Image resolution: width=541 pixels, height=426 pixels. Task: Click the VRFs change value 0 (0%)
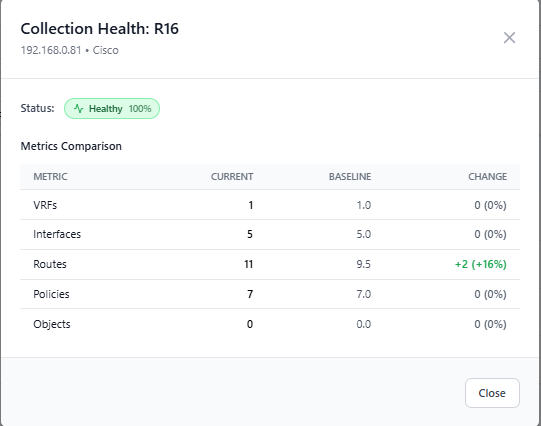click(x=490, y=205)
